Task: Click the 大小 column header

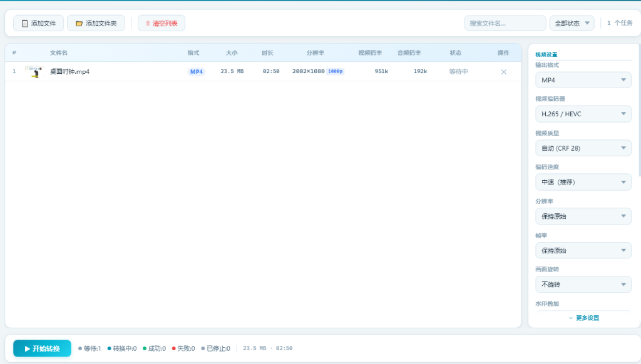Action: (x=232, y=53)
